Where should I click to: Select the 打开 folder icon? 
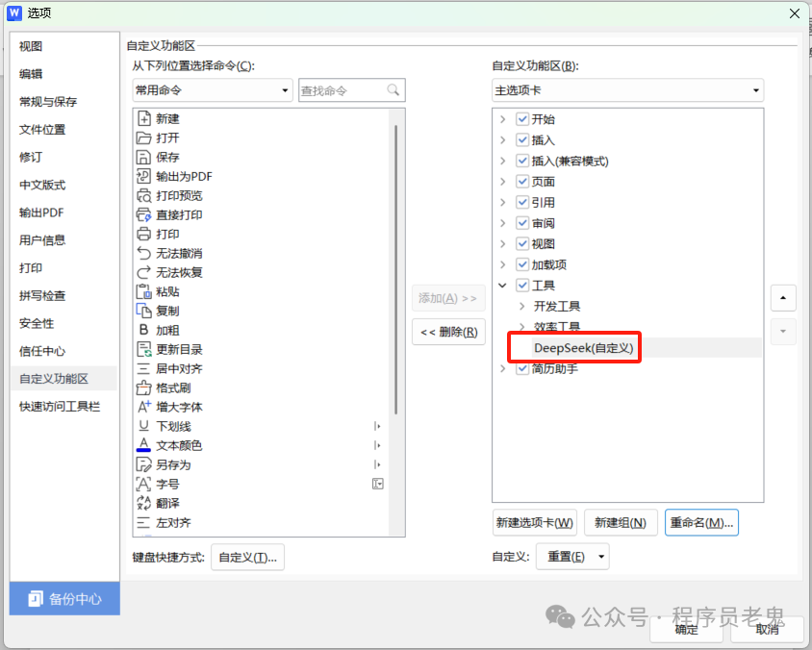point(143,137)
